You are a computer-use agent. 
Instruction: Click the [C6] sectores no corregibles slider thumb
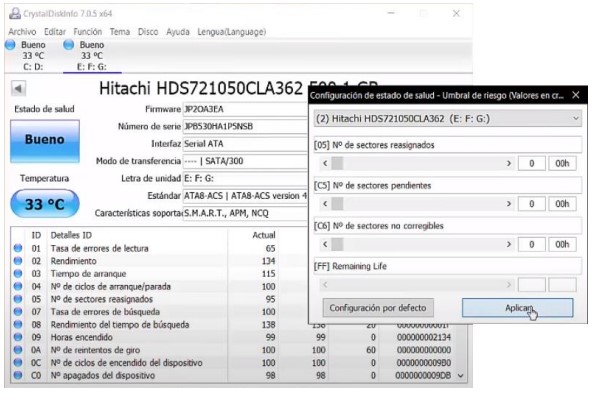[337, 244]
